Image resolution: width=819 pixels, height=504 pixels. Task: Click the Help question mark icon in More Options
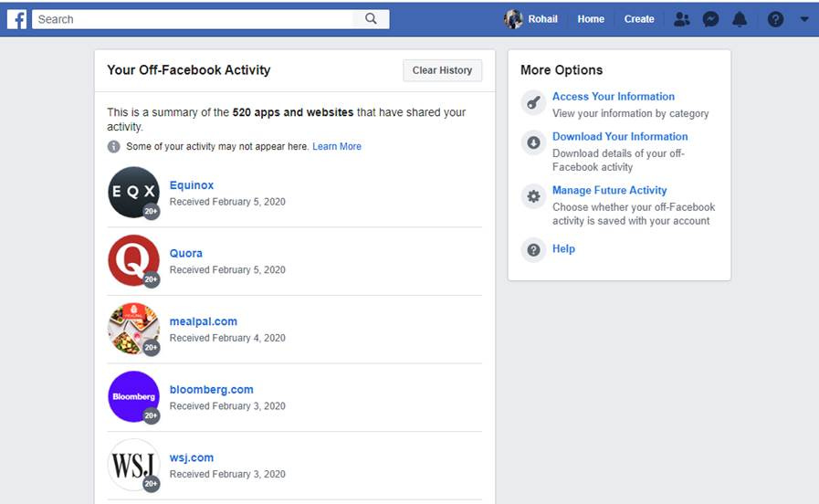(x=533, y=250)
